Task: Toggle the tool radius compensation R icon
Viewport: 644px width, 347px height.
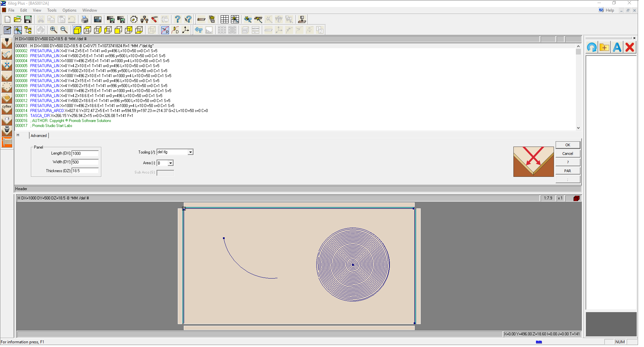Action: tap(165, 30)
